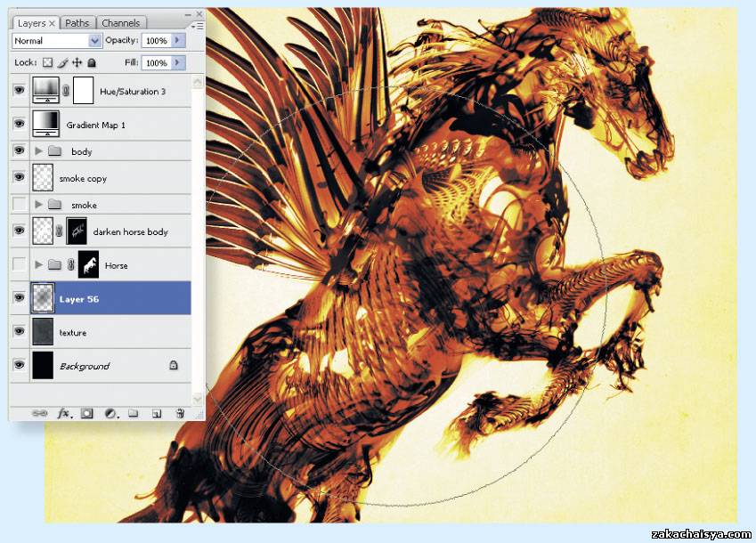Open the Opacity slider arrow
Screen dimensions: 756x543
point(178,40)
